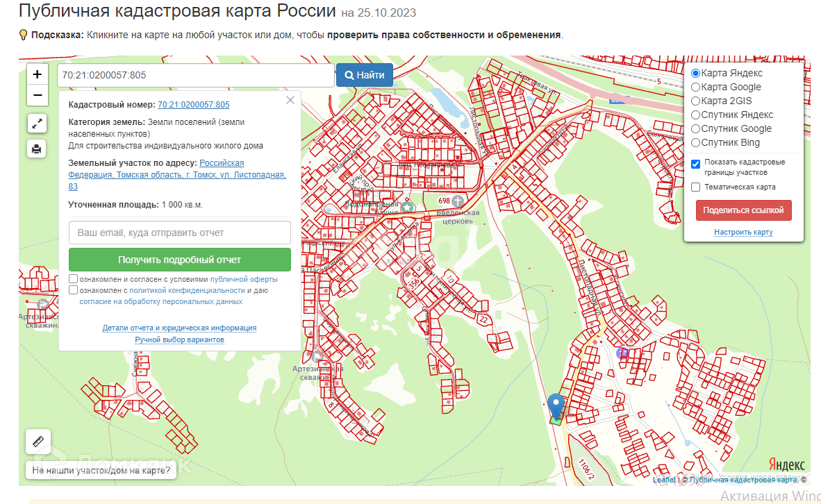Click the church icon labeled 698
Viewport: 821px width, 504px height.
point(458,201)
